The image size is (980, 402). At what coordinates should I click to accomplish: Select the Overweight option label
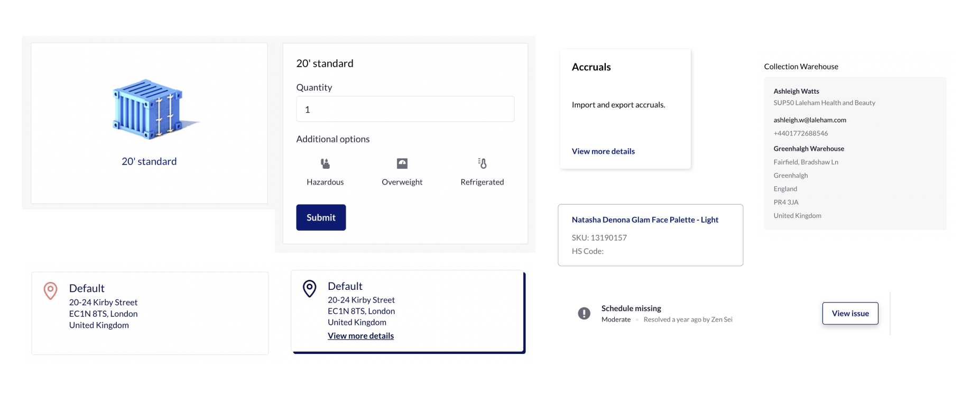coord(402,182)
